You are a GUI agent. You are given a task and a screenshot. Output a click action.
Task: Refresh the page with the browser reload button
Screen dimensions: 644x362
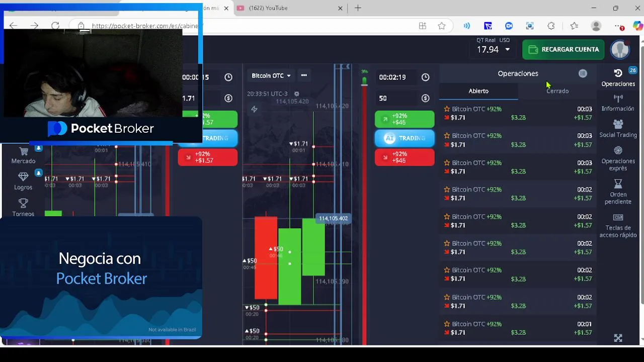[x=55, y=26]
